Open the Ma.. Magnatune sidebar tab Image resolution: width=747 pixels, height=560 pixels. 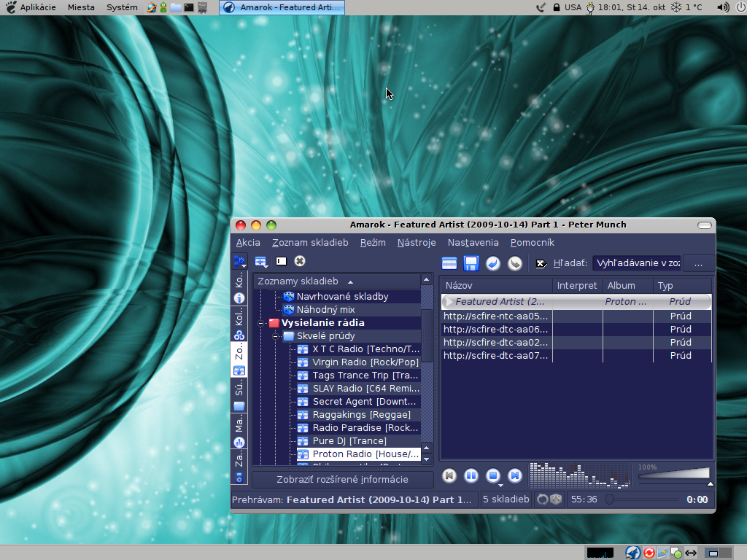(x=239, y=431)
